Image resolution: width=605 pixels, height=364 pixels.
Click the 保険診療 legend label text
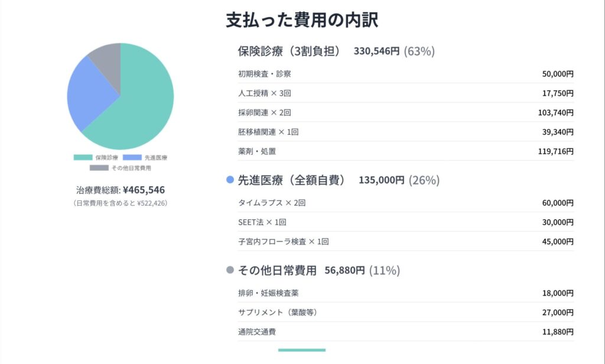pyautogui.click(x=106, y=158)
